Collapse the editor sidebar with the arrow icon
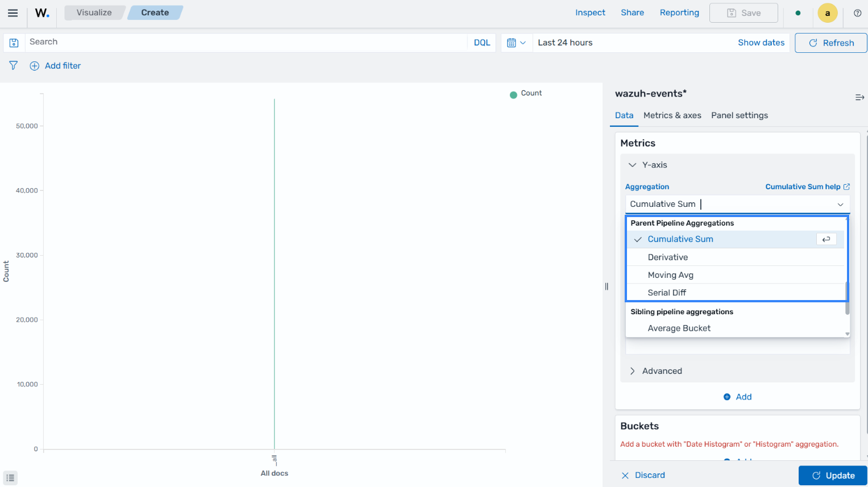The image size is (868, 487). 859,98
